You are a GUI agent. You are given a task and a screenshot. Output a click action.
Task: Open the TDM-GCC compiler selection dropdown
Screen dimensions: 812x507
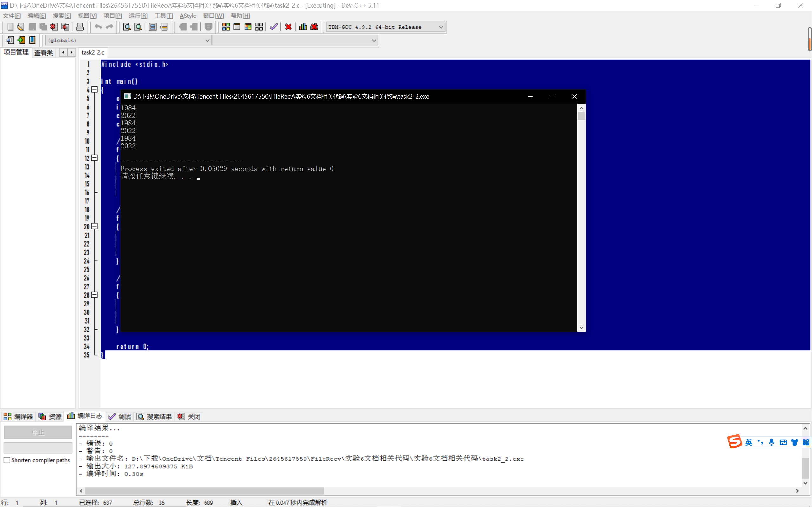[x=441, y=27]
